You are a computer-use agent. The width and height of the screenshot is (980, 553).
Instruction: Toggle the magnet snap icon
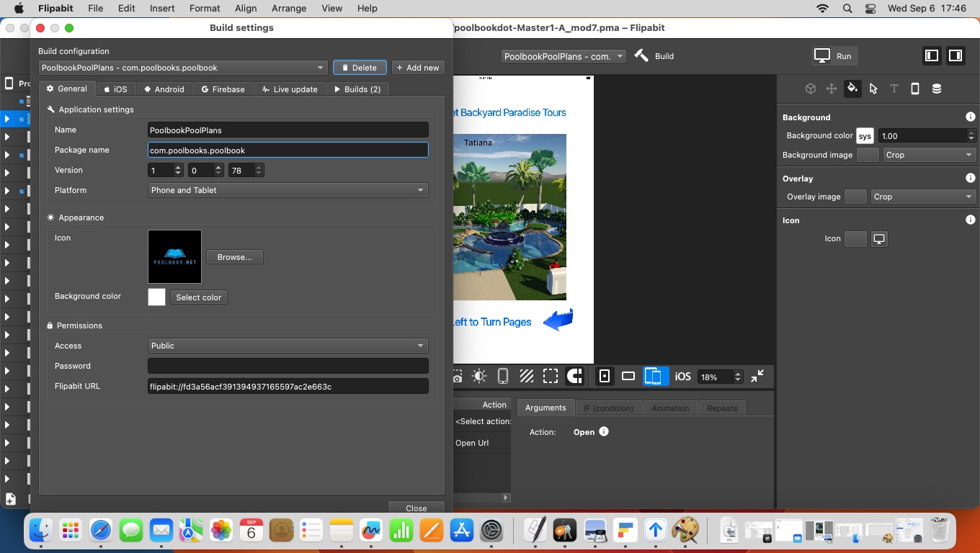(574, 376)
